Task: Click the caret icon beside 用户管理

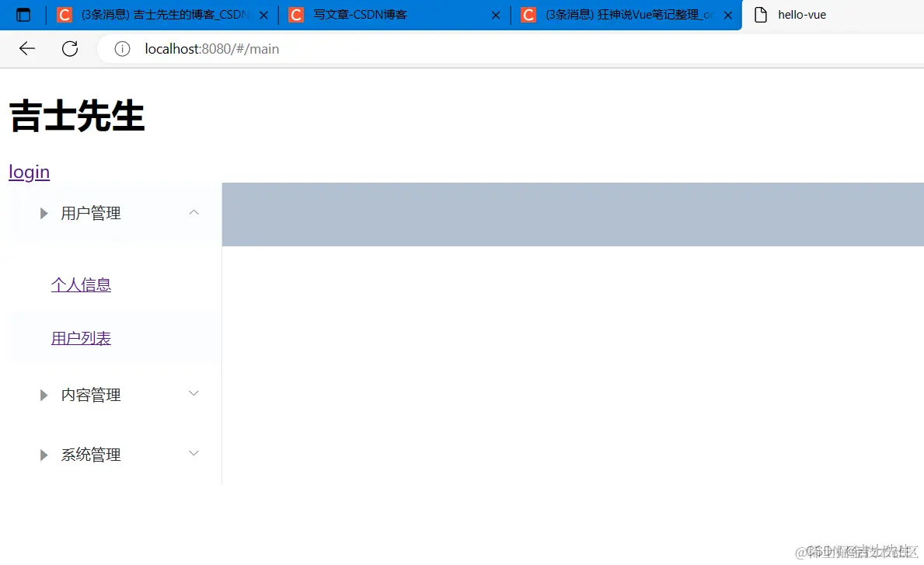Action: coord(44,213)
